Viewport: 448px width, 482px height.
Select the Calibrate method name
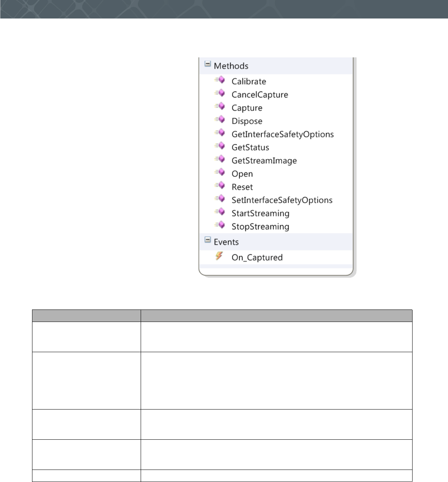pyautogui.click(x=249, y=82)
